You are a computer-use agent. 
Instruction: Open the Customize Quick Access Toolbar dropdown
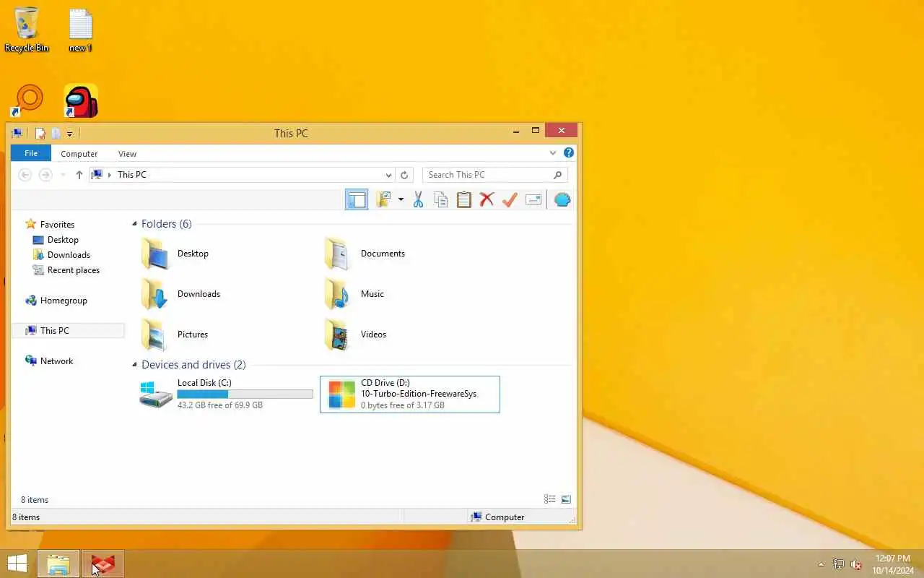click(x=69, y=134)
